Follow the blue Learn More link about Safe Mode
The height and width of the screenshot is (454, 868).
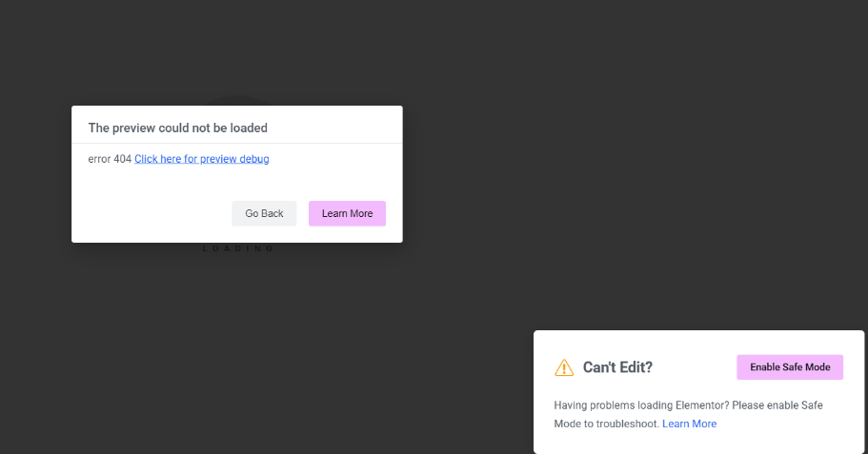coord(689,424)
